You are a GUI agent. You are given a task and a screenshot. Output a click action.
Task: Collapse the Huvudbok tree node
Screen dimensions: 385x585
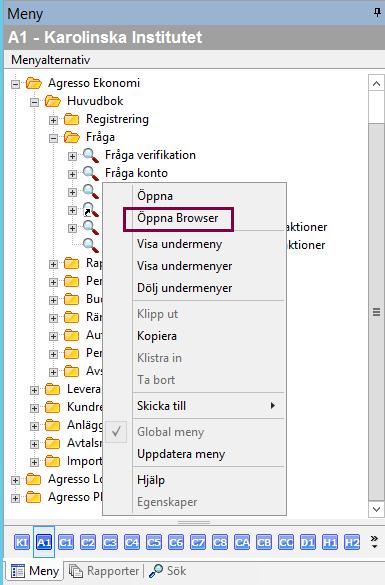point(34,101)
